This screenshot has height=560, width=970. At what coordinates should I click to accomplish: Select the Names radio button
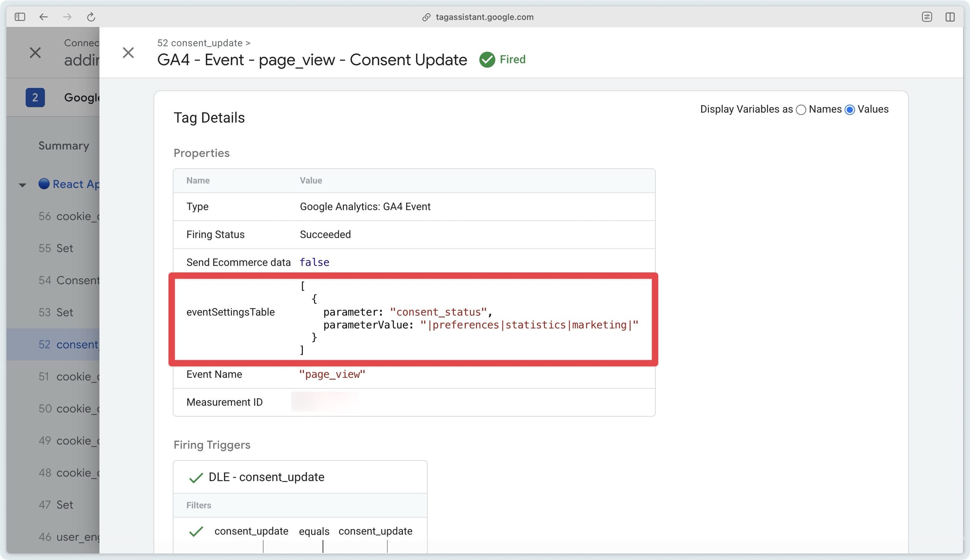click(801, 109)
